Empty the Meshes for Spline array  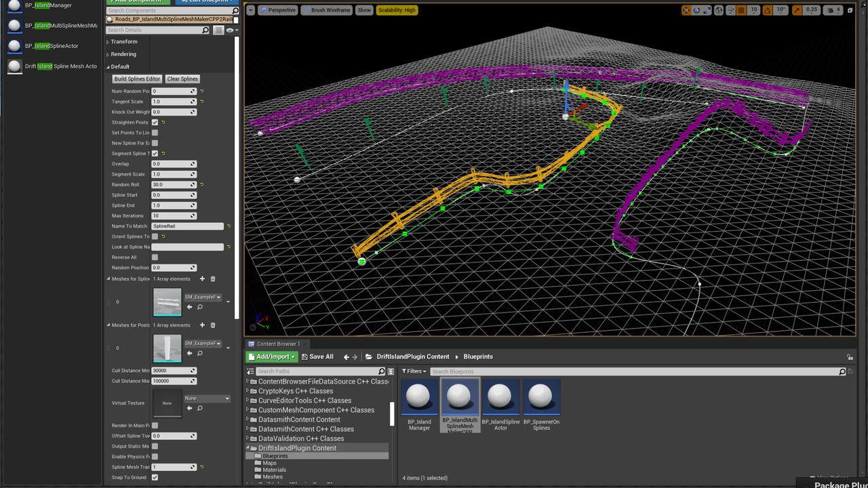pos(212,279)
